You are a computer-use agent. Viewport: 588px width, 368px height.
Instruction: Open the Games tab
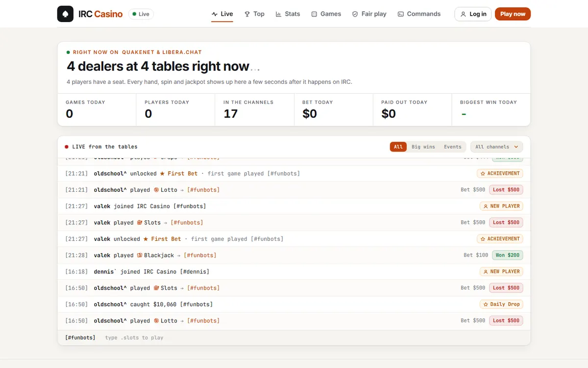[x=326, y=14]
